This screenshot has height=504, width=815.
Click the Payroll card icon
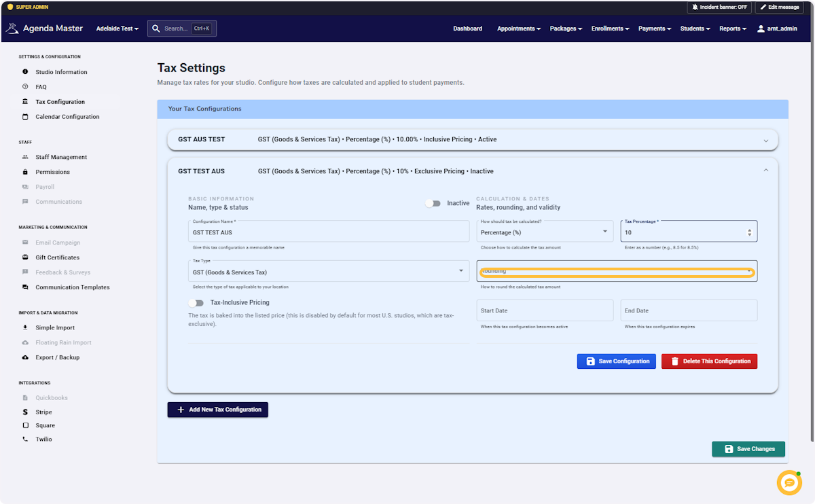point(25,187)
